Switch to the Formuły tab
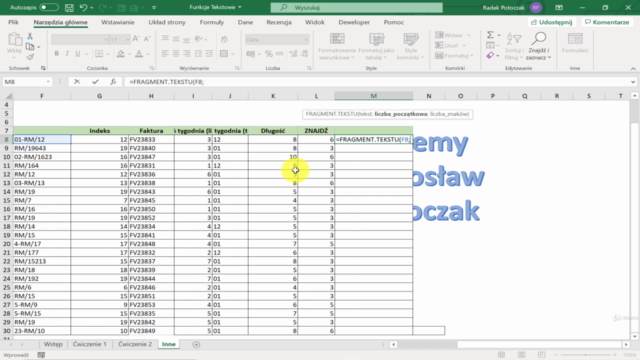Image resolution: width=640 pixels, height=360 pixels. (x=211, y=22)
